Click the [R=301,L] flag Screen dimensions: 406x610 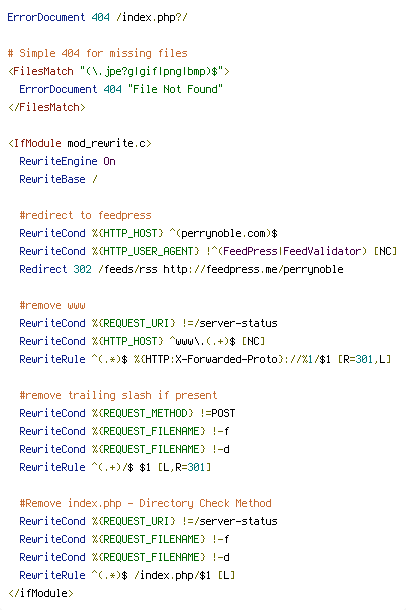364,359
